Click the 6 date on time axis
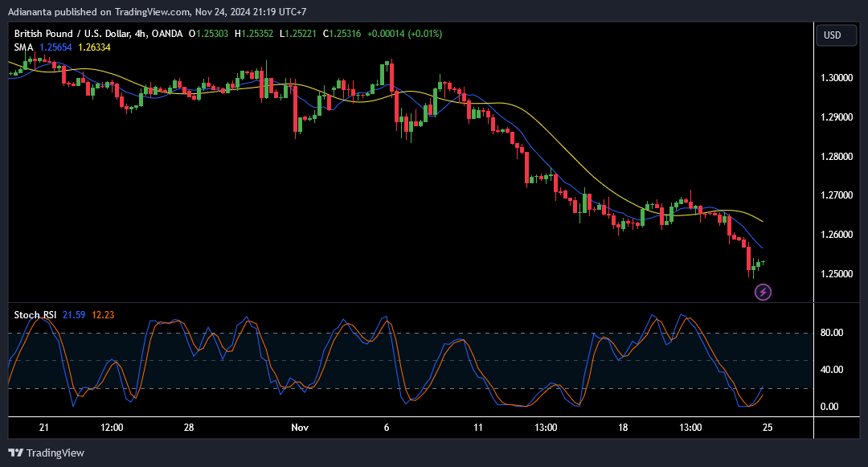The width and height of the screenshot is (868, 467). point(387,427)
